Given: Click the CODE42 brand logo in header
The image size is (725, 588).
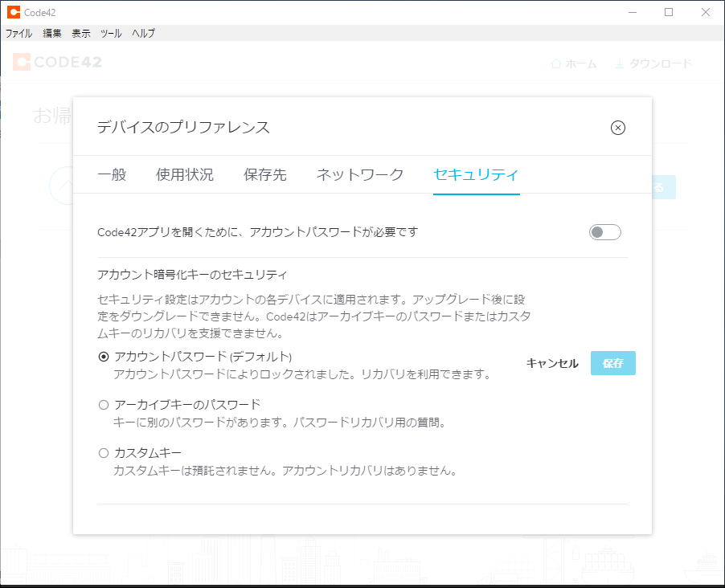Looking at the screenshot, I should pos(57,62).
